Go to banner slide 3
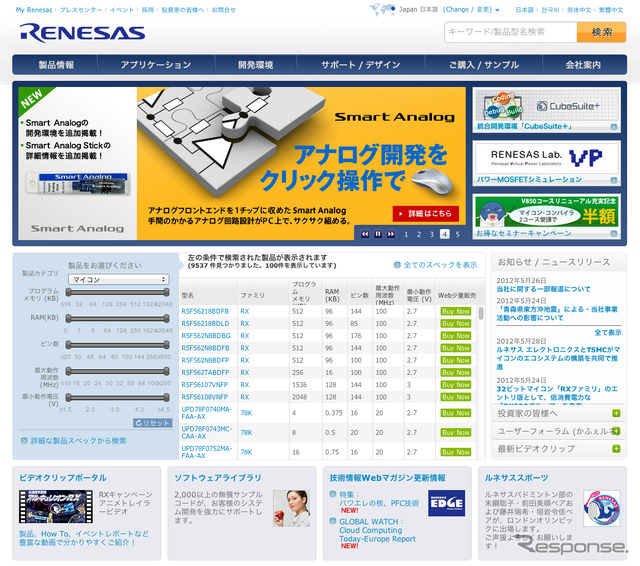Image resolution: width=640 pixels, height=566 pixels. 431,234
